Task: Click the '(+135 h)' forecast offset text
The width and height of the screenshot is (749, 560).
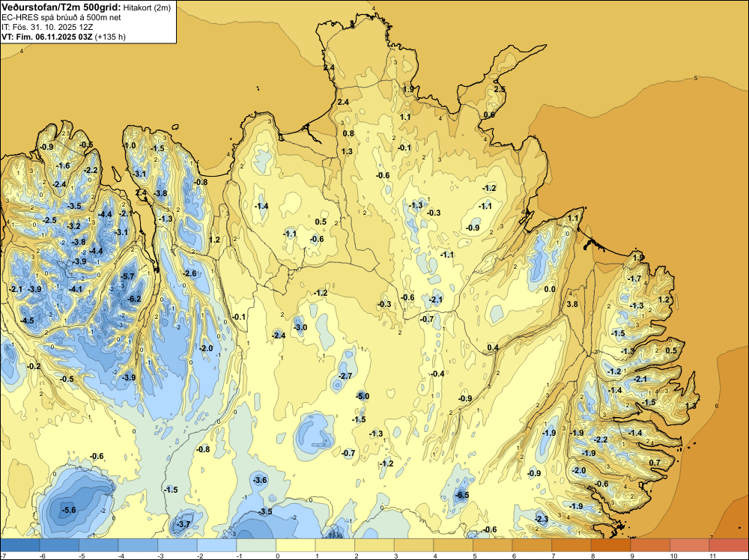Action: [x=110, y=37]
